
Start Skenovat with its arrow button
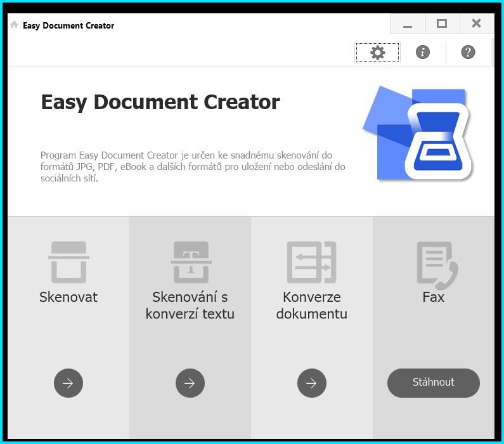point(68,383)
